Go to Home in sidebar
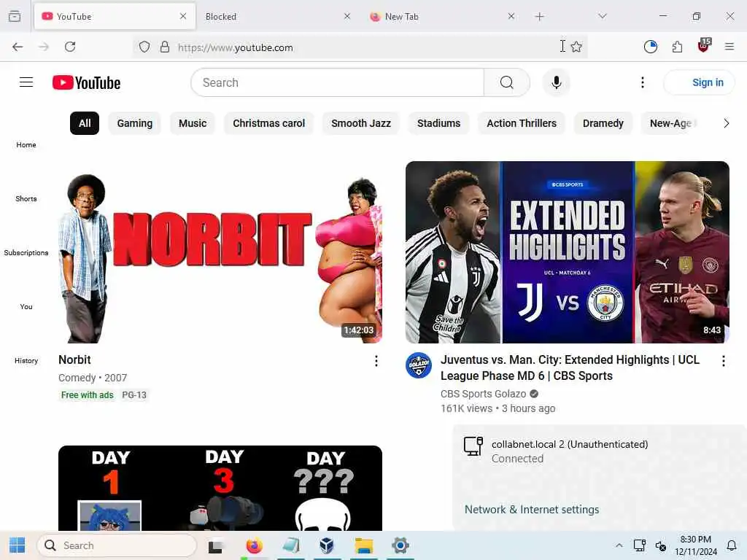747x560 pixels. click(26, 145)
